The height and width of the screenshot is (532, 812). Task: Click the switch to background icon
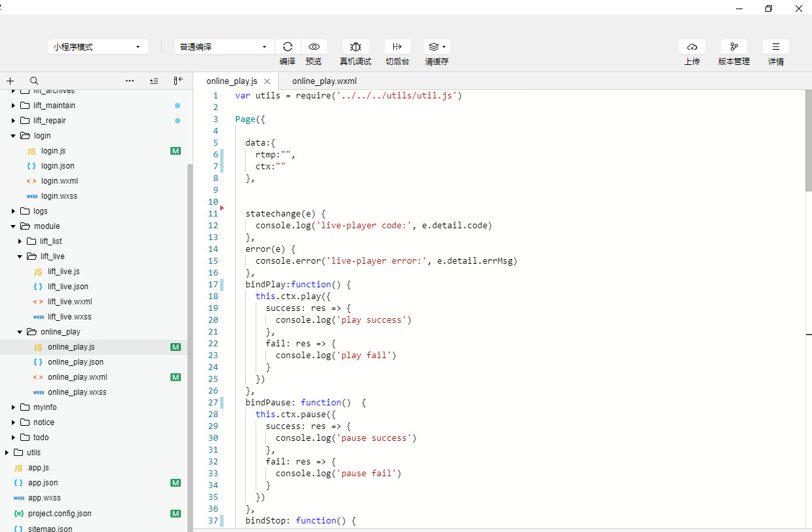pyautogui.click(x=397, y=47)
